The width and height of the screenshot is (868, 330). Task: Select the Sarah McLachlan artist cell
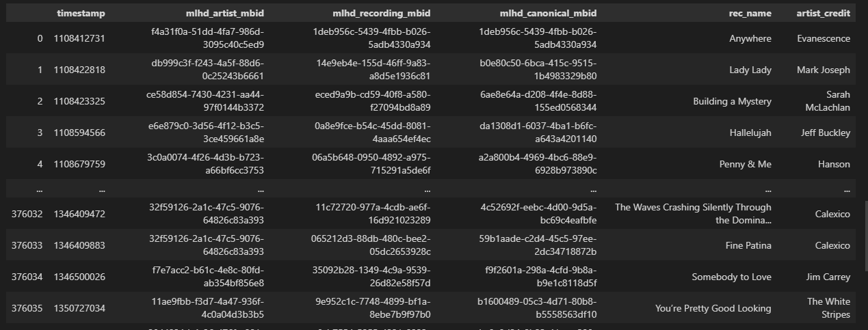tap(828, 101)
